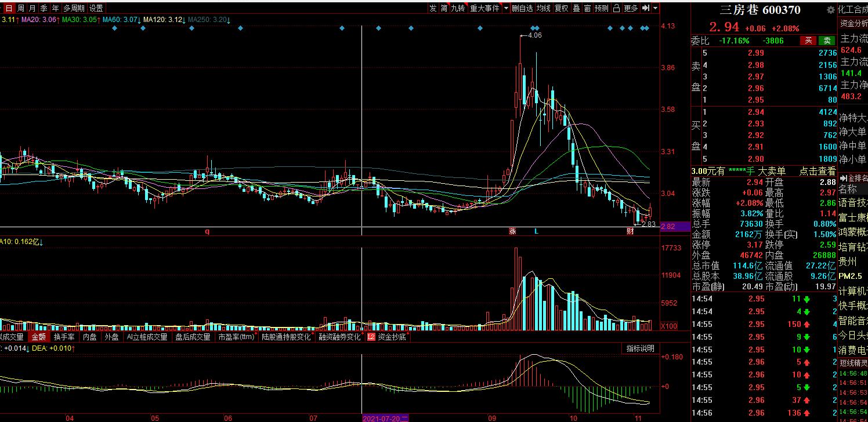Select the 陆股通持股变化 indicator tab
The image size is (868, 422).
286,337
